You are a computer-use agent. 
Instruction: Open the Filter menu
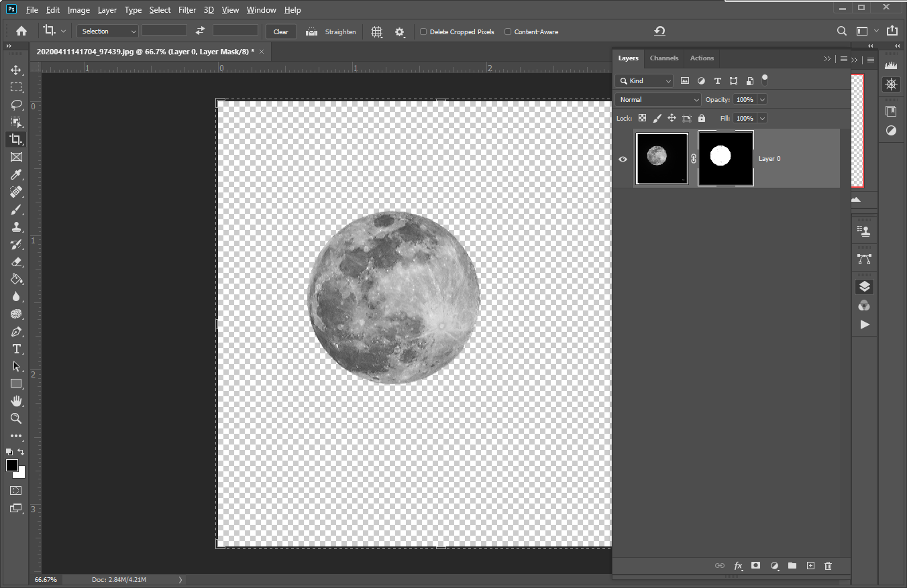(187, 10)
